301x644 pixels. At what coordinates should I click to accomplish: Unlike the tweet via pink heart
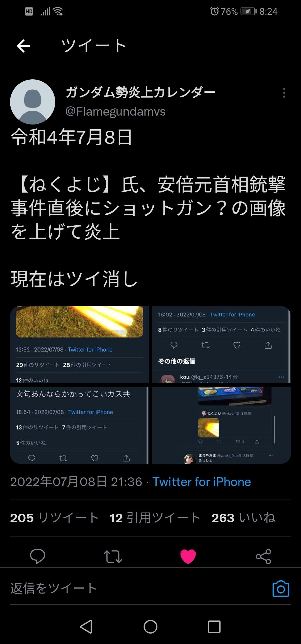click(188, 557)
